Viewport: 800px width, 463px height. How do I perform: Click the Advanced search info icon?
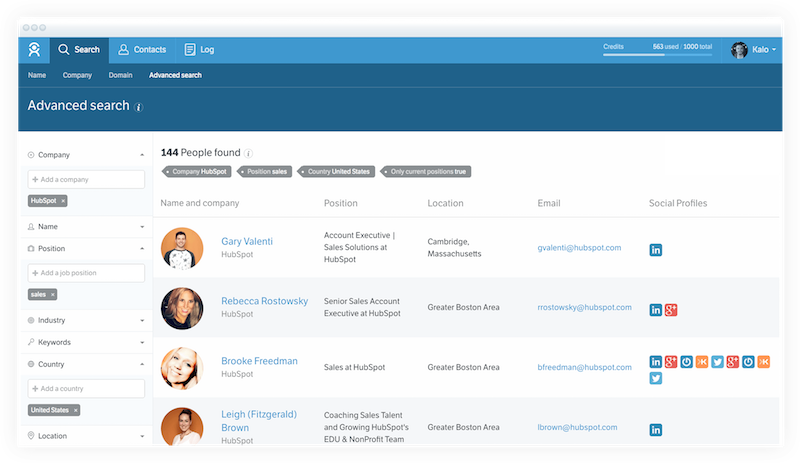click(138, 107)
